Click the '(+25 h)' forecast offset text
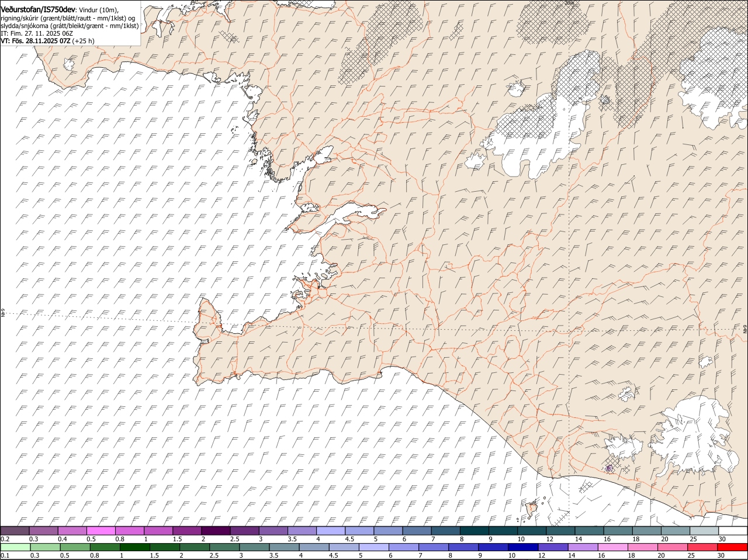Viewport: 748px width, 560px height. [x=84, y=41]
